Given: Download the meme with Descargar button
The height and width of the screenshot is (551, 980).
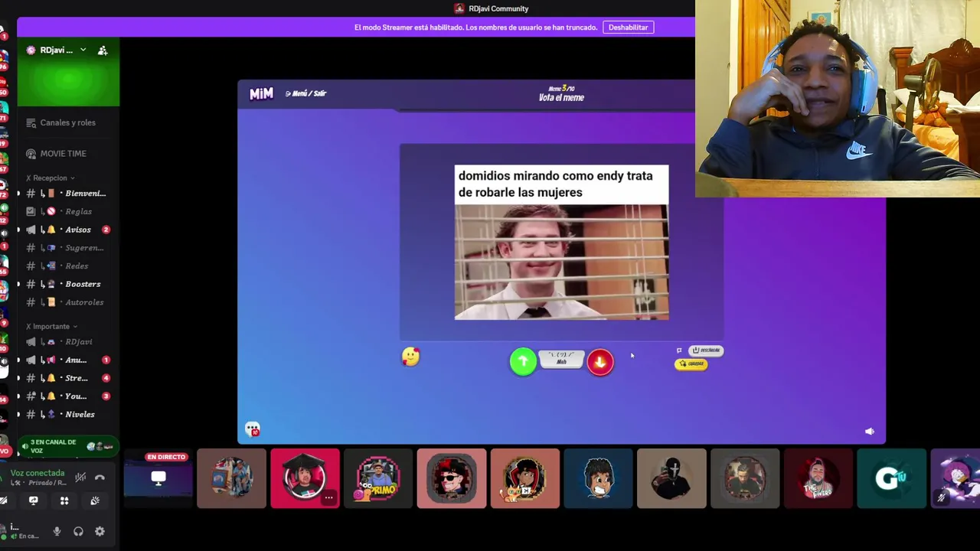Looking at the screenshot, I should (706, 350).
